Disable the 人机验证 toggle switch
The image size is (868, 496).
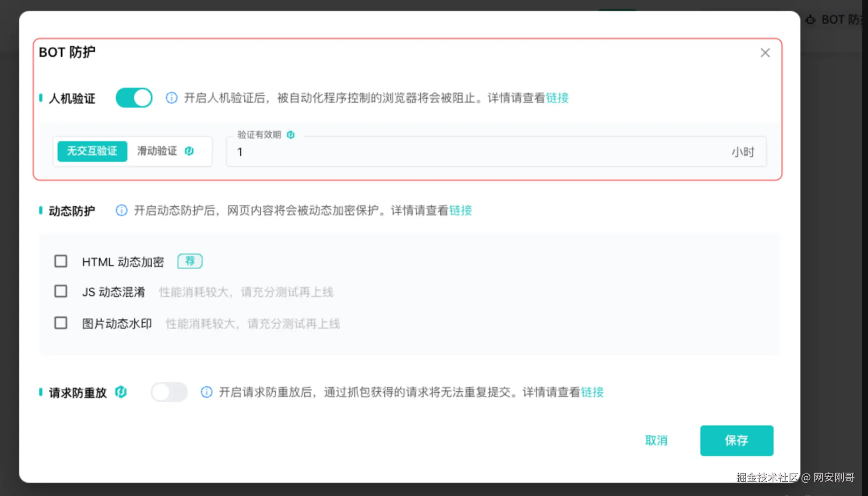click(134, 98)
